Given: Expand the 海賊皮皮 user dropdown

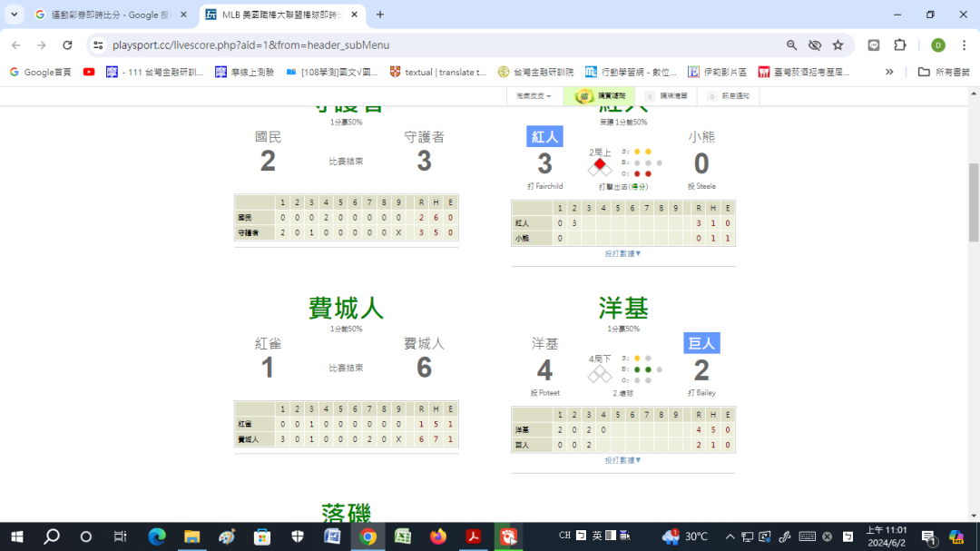Looking at the screenshot, I should coord(534,96).
